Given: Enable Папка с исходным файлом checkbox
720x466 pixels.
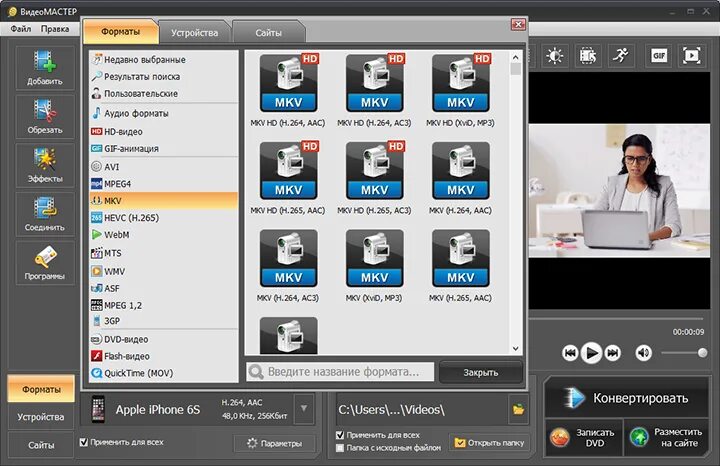Looking at the screenshot, I should (x=340, y=448).
